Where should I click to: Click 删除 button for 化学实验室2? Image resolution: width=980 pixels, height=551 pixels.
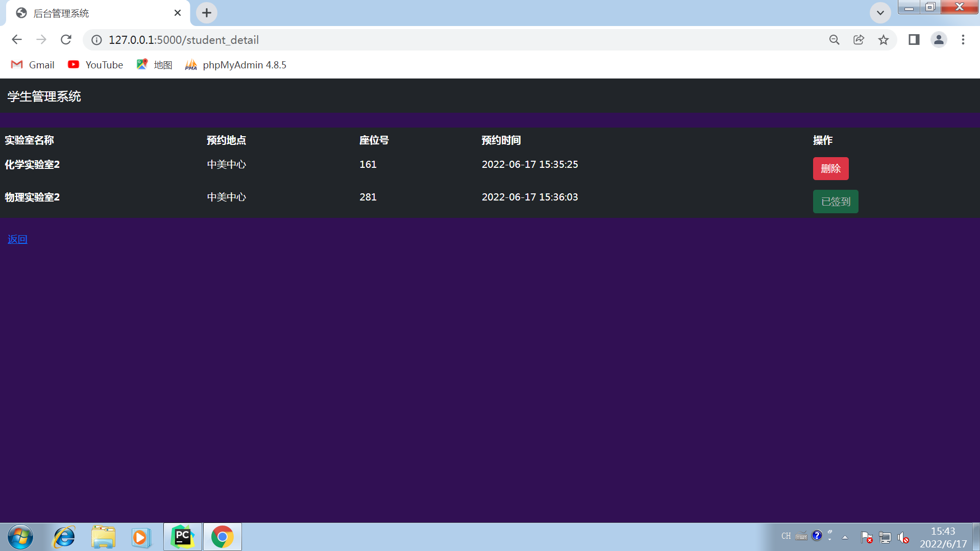click(830, 168)
